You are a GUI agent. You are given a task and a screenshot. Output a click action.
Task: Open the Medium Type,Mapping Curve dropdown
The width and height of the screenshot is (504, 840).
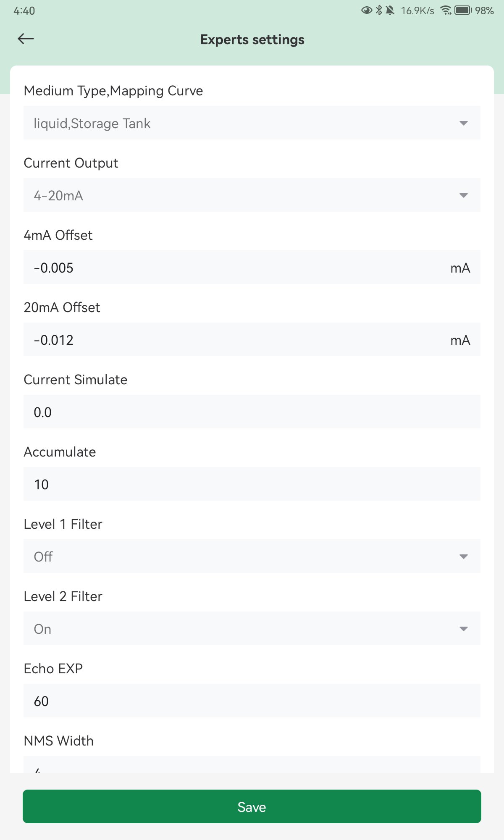coord(252,123)
